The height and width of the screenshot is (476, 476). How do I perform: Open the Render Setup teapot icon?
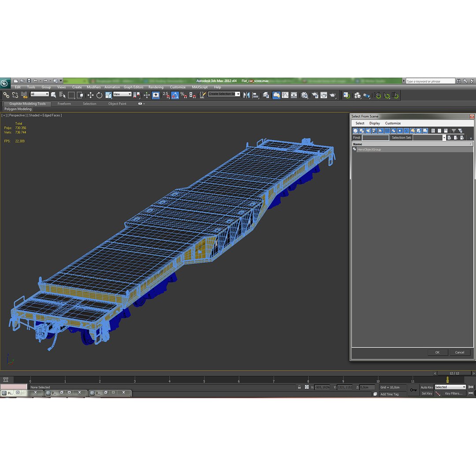pos(315,95)
